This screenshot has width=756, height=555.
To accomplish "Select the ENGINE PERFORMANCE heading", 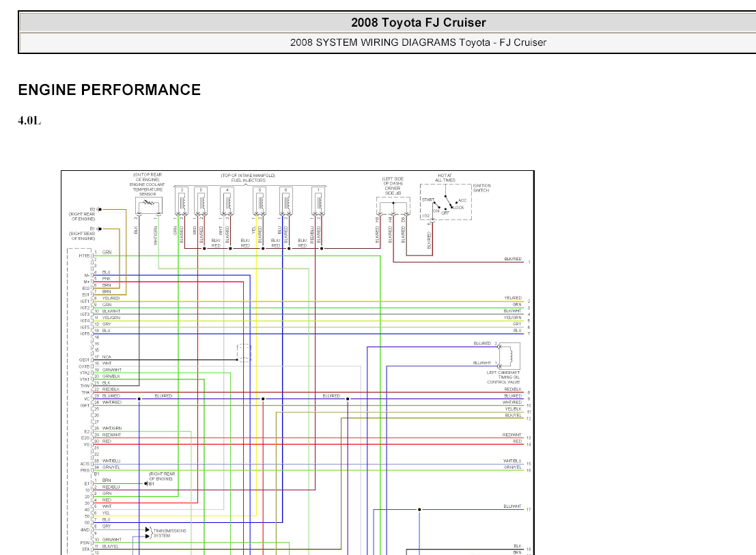I will click(x=109, y=90).
